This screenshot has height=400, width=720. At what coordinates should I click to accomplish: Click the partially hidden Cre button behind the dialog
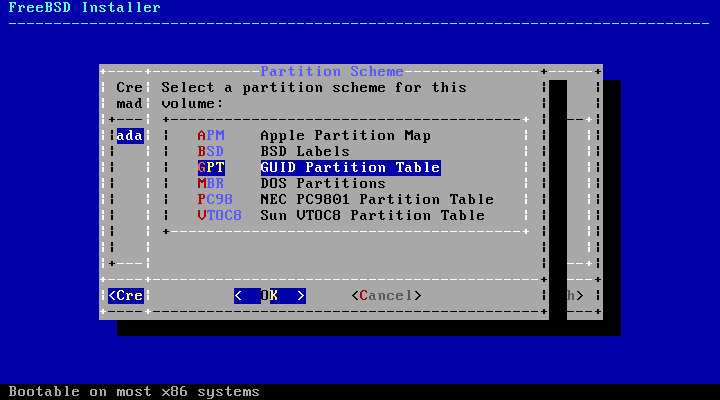[x=126, y=296]
